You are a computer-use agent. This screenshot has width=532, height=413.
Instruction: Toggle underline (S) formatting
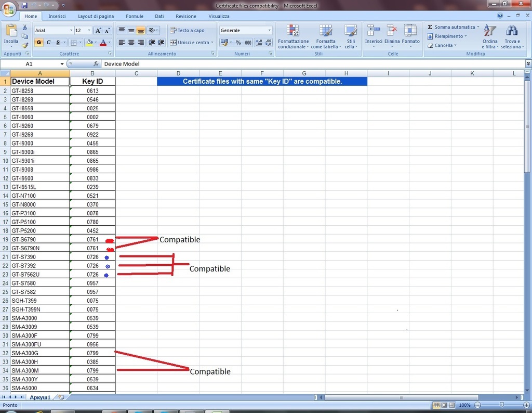[x=58, y=43]
